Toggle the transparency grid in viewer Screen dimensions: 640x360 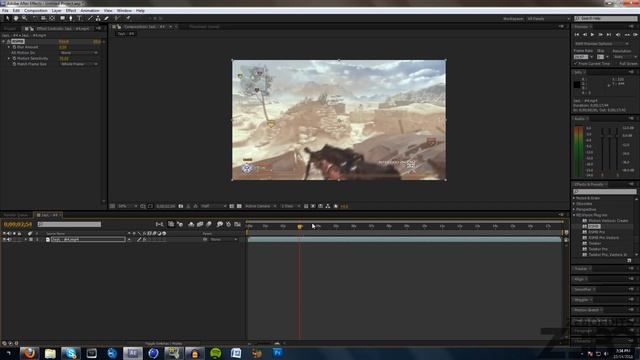239,207
